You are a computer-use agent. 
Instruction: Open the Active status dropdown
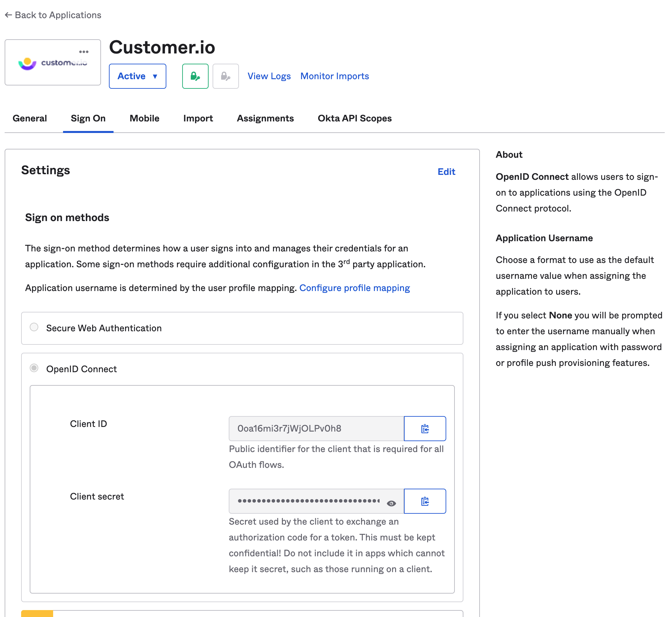[137, 76]
